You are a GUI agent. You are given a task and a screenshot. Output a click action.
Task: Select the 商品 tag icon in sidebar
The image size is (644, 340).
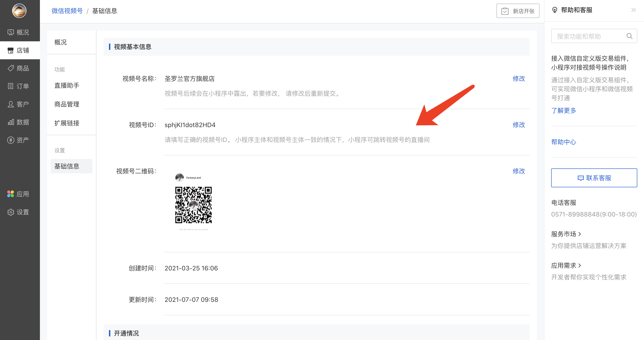(11, 68)
